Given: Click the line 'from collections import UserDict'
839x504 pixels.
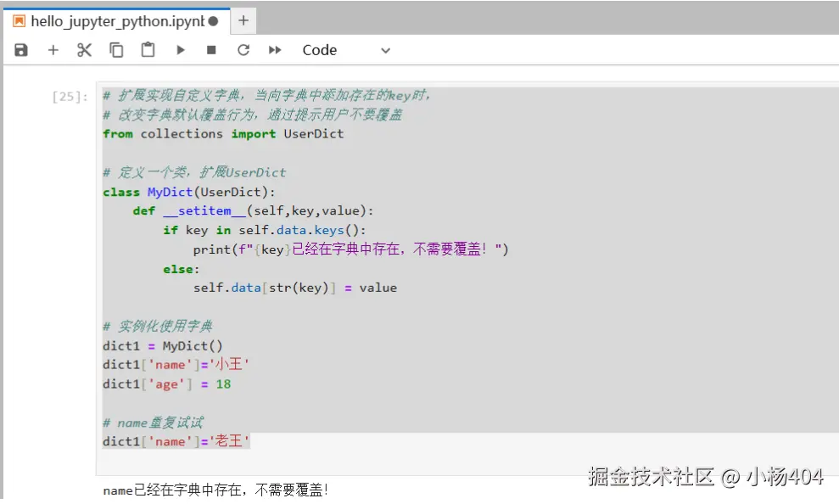Looking at the screenshot, I should tap(223, 134).
